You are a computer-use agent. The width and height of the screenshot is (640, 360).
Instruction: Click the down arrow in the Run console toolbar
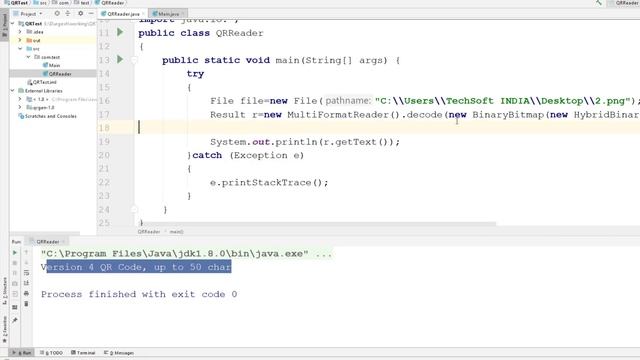pyautogui.click(x=26, y=263)
